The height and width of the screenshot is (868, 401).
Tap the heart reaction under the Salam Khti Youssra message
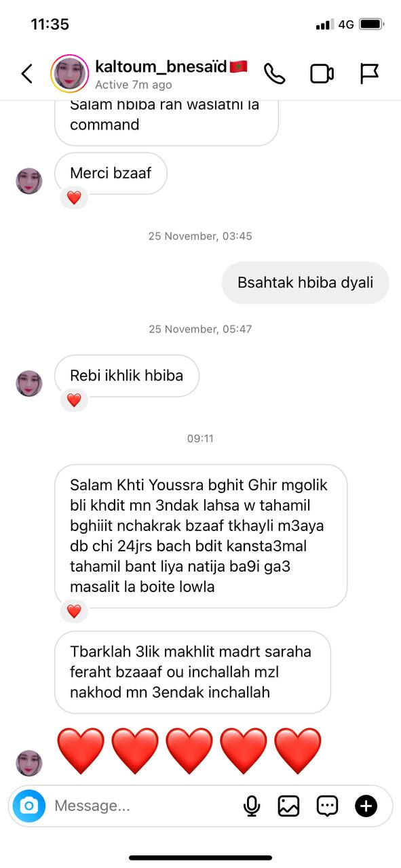coord(74,611)
